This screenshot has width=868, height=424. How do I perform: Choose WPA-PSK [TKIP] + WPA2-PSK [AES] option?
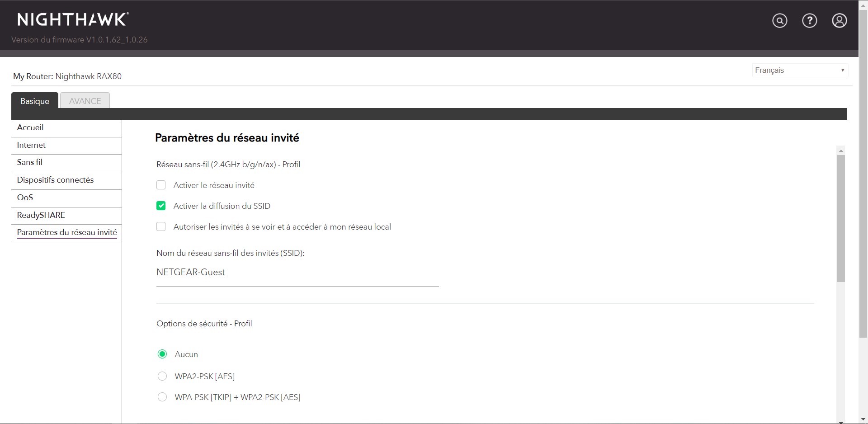pyautogui.click(x=162, y=397)
